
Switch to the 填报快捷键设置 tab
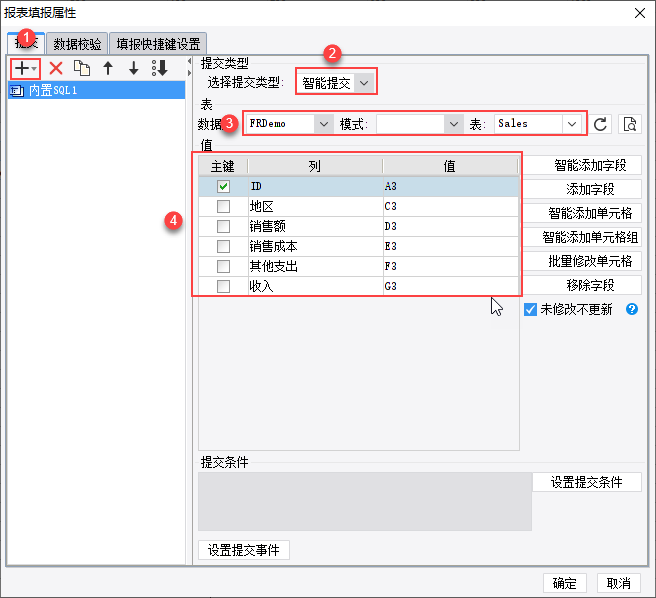[x=158, y=44]
